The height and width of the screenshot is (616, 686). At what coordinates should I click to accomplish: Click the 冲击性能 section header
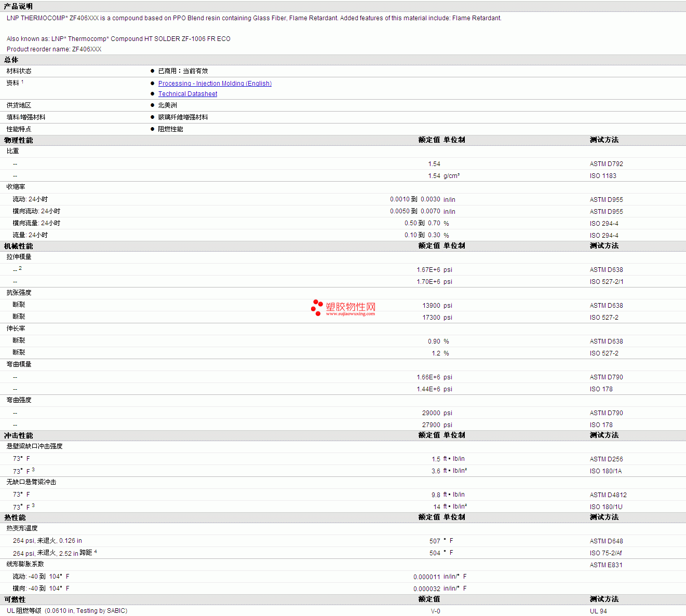(x=19, y=435)
